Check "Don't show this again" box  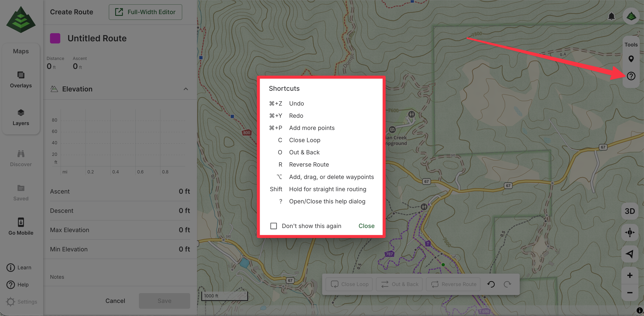pyautogui.click(x=273, y=226)
